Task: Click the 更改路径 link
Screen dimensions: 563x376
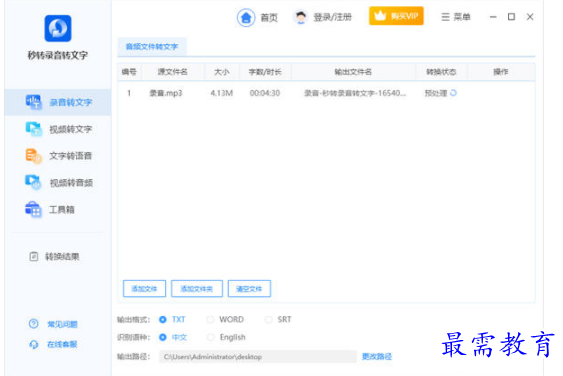Action: [x=377, y=357]
